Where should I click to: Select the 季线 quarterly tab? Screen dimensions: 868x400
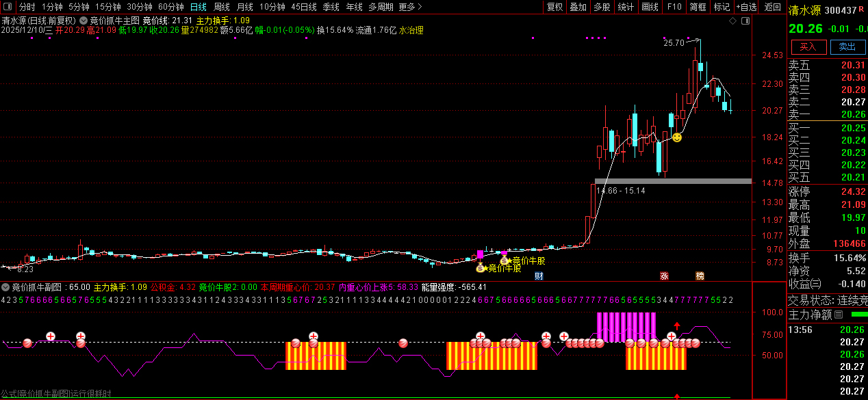(331, 7)
